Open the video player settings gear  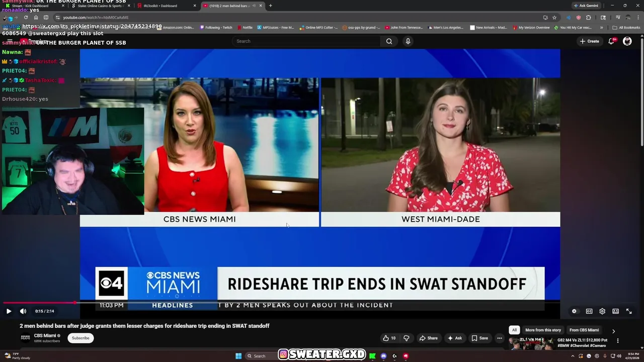click(x=602, y=311)
